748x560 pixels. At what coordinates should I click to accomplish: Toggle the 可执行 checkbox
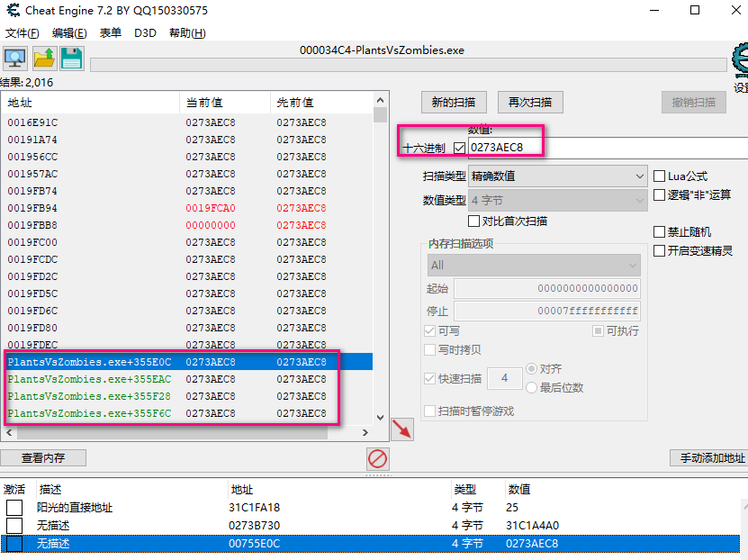tap(599, 331)
